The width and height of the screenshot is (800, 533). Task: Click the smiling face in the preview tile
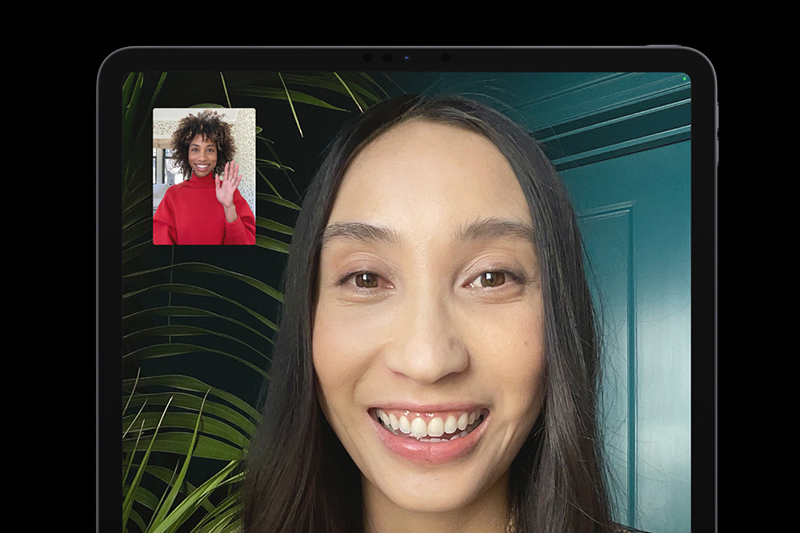coord(202,157)
